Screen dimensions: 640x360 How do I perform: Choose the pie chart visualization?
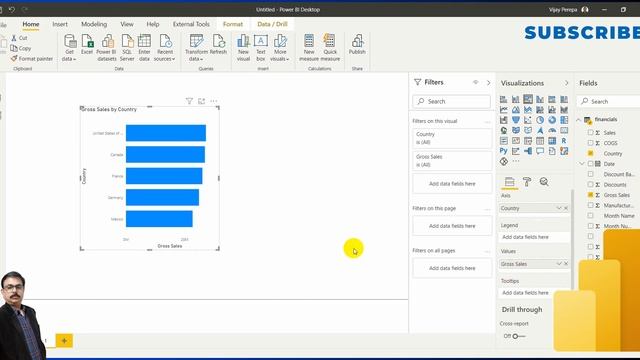[540, 120]
